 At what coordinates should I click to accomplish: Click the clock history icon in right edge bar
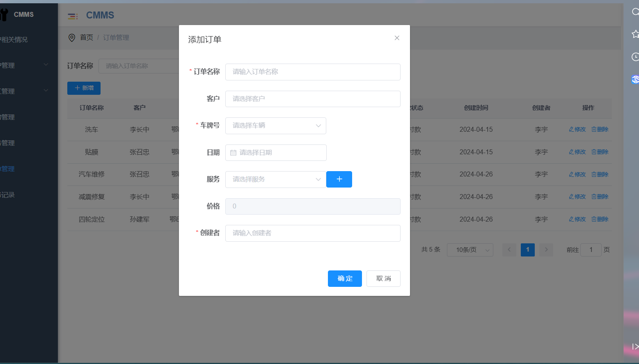[x=635, y=57]
